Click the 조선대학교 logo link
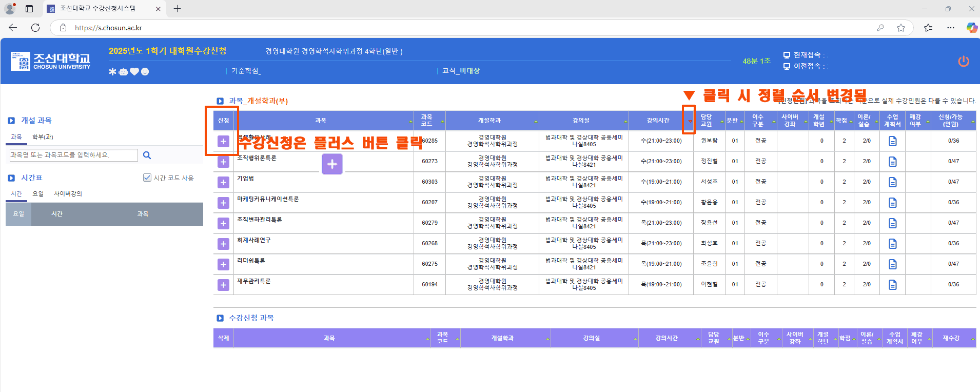980x392 pixels. coord(50,61)
